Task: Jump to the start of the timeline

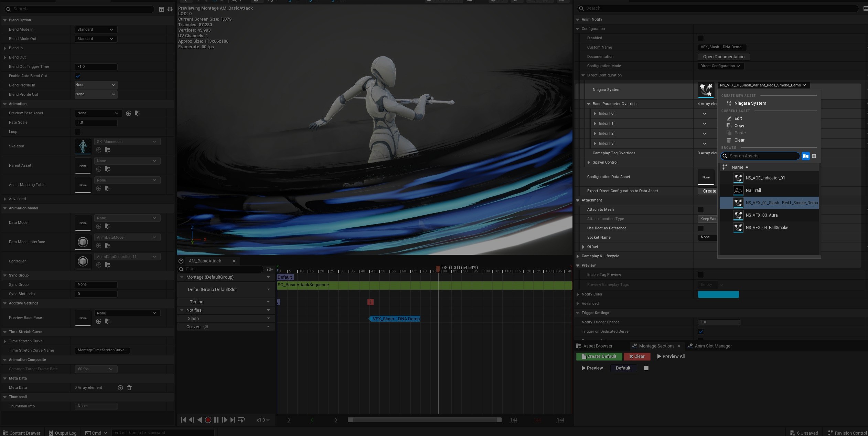Action: point(183,420)
